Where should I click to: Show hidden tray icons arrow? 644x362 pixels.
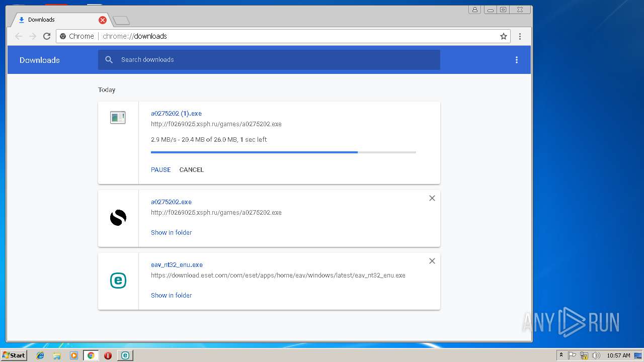[561, 355]
